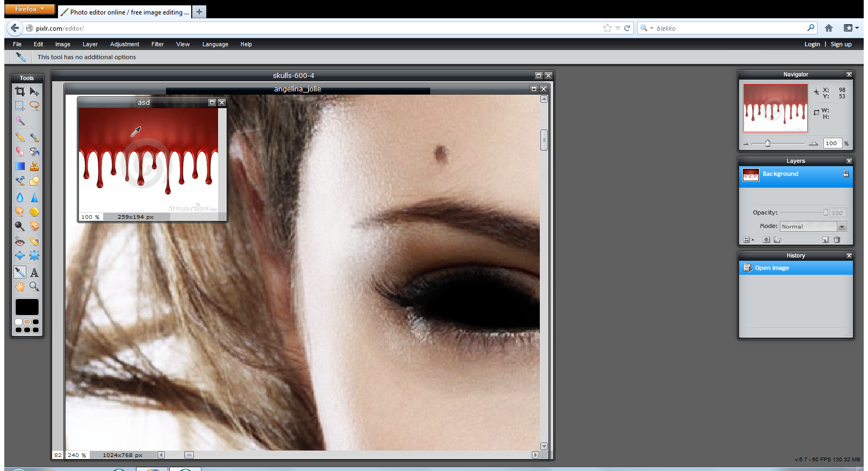Select the Red Eye Reduction tool
The image size is (868, 471).
pyautogui.click(x=20, y=241)
